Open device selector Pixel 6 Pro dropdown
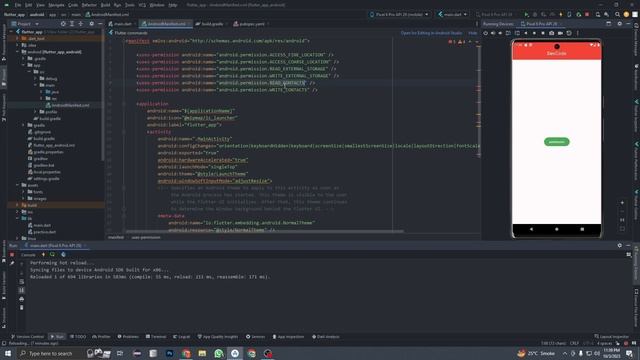 coord(399,14)
